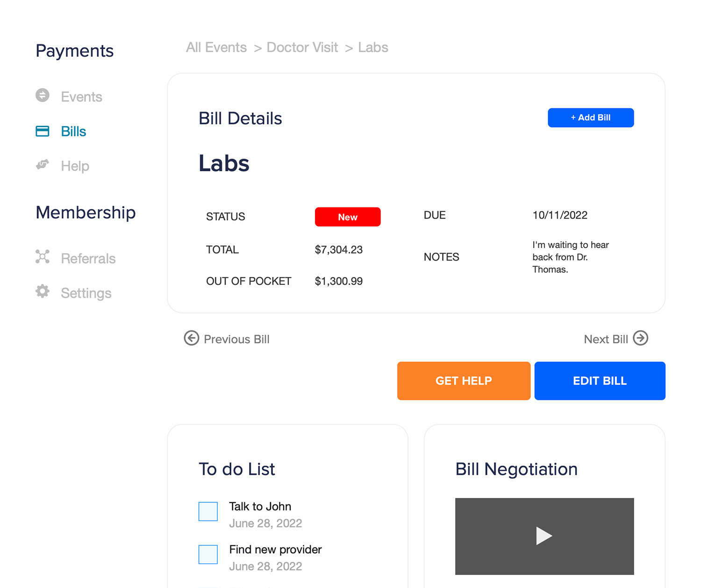This screenshot has height=588, width=701.
Task: Go to Doctor Visit breadcrumb
Action: coord(302,48)
